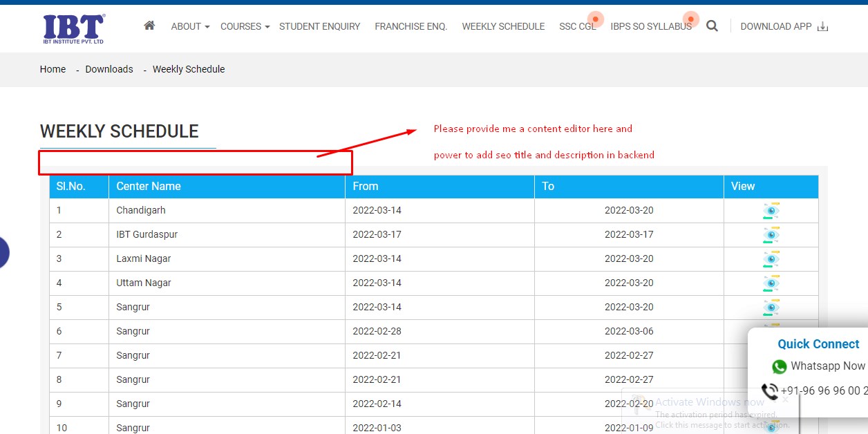868x434 pixels.
Task: Expand the COURSES dropdown menu
Action: pos(245,26)
